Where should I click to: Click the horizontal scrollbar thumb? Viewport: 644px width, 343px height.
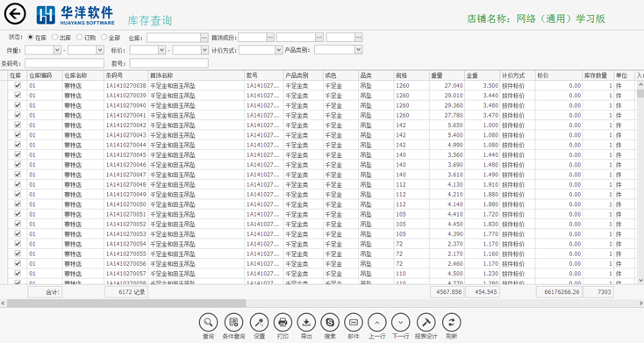tap(126, 304)
